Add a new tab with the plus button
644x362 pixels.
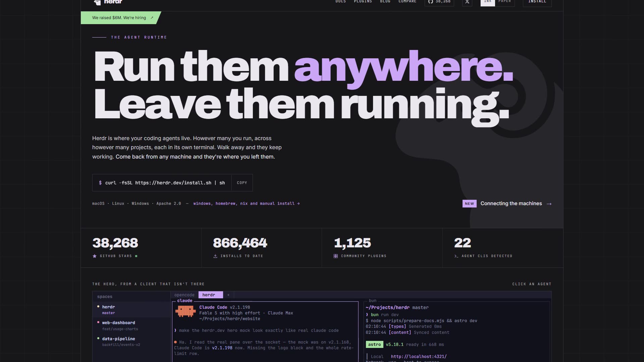click(x=228, y=295)
